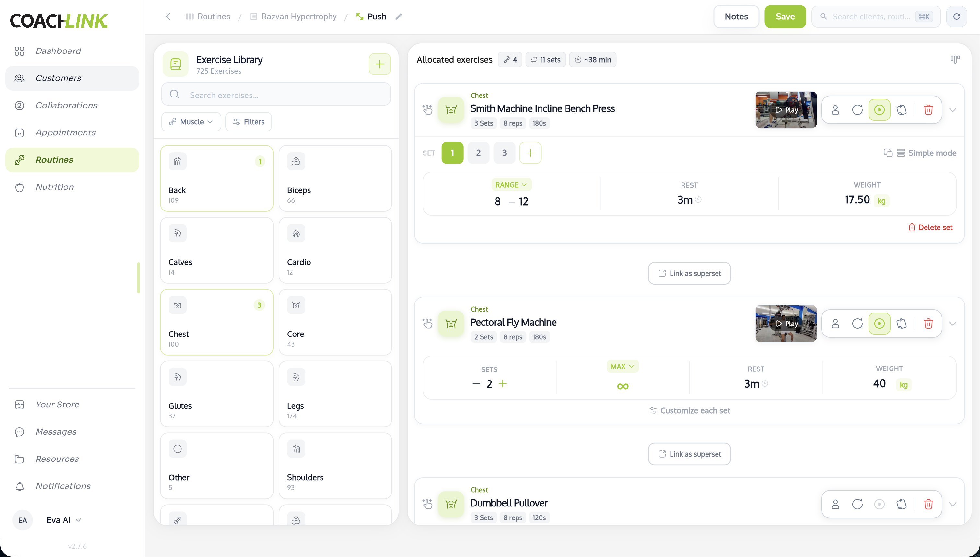Select the Chest muscle group card
The width and height of the screenshot is (980, 557).
tap(216, 322)
